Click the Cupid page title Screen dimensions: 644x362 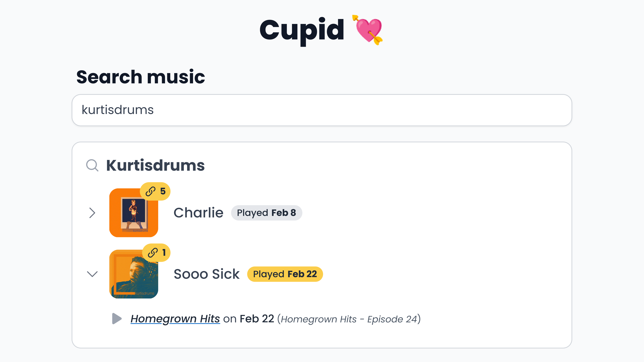(x=302, y=30)
